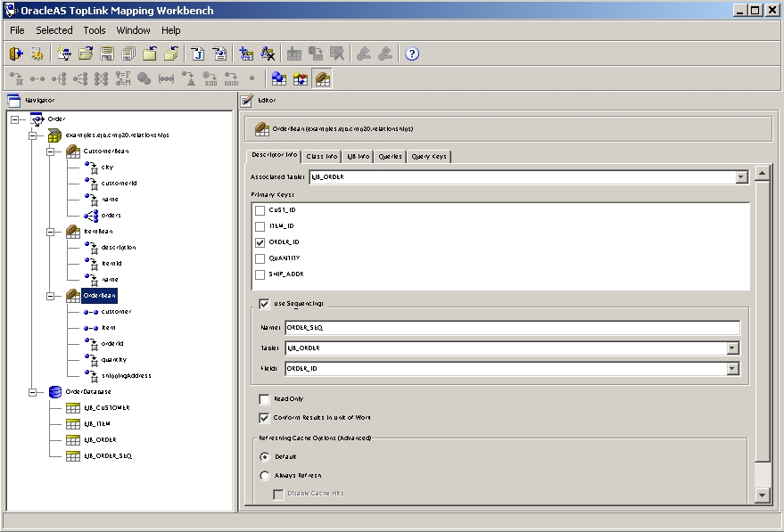Open help with the question mark icon
Image resolution: width=784 pixels, height=532 pixels.
(411, 53)
